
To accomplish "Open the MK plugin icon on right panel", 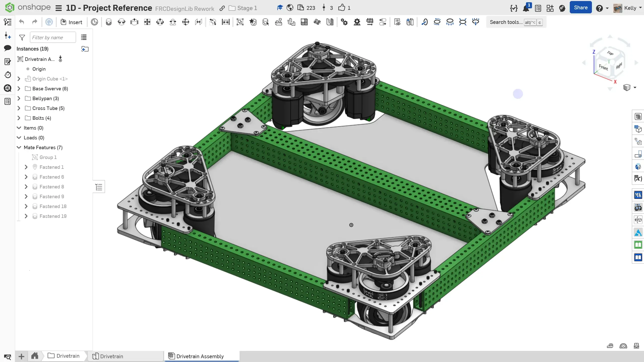I will (x=638, y=195).
